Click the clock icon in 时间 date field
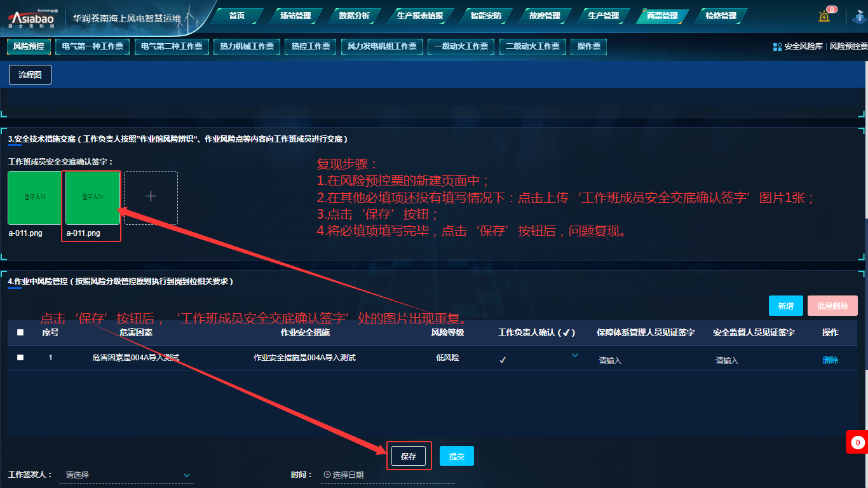Screen dimensions: 868x488 tap(327, 475)
